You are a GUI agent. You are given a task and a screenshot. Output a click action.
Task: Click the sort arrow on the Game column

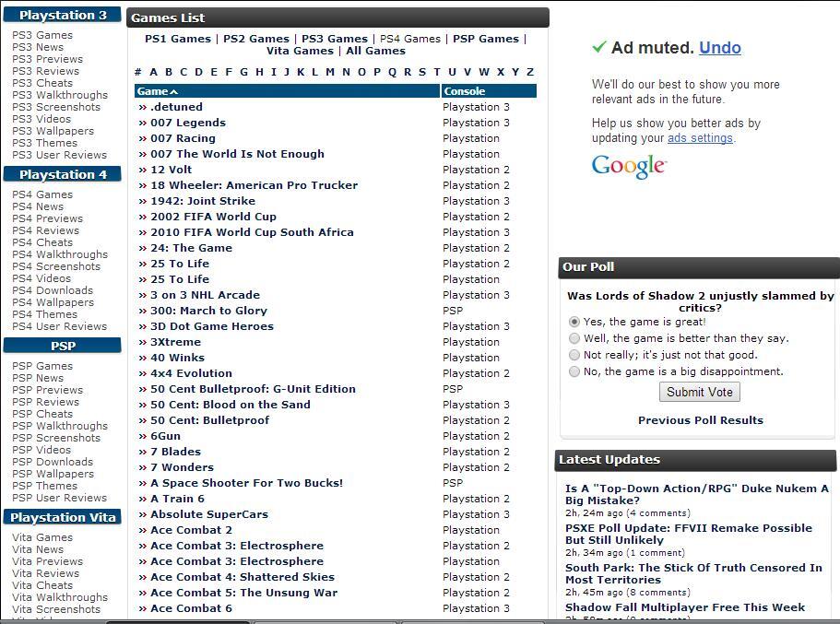coord(173,91)
